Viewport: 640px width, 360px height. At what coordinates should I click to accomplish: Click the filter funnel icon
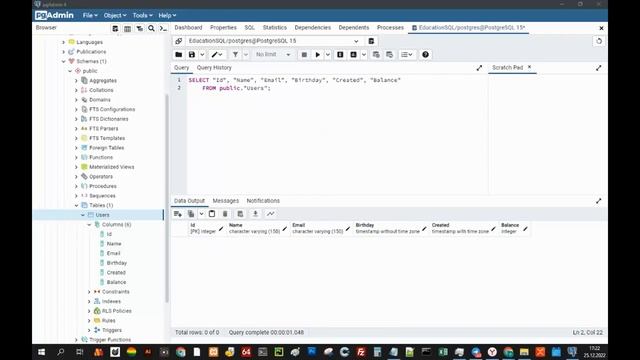pyautogui.click(x=236, y=55)
